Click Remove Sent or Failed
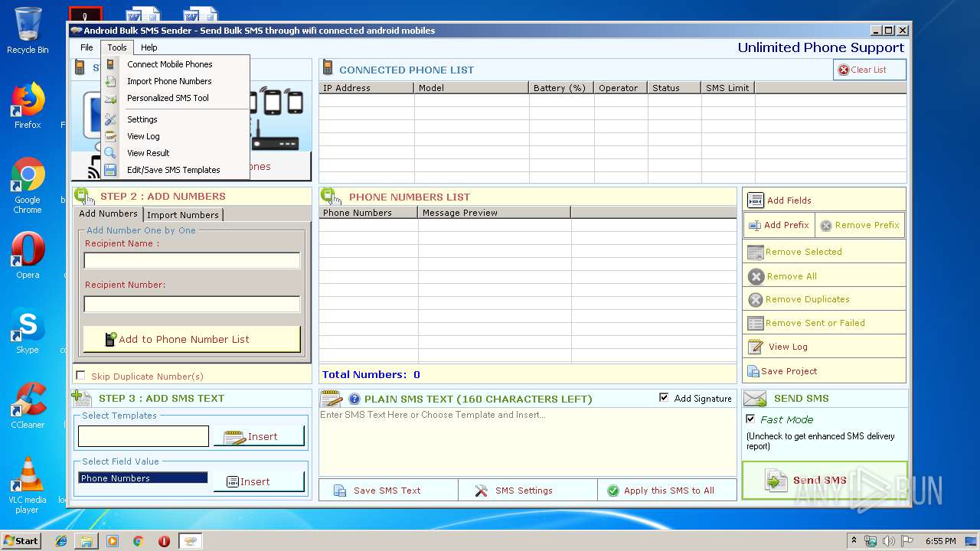 [824, 323]
